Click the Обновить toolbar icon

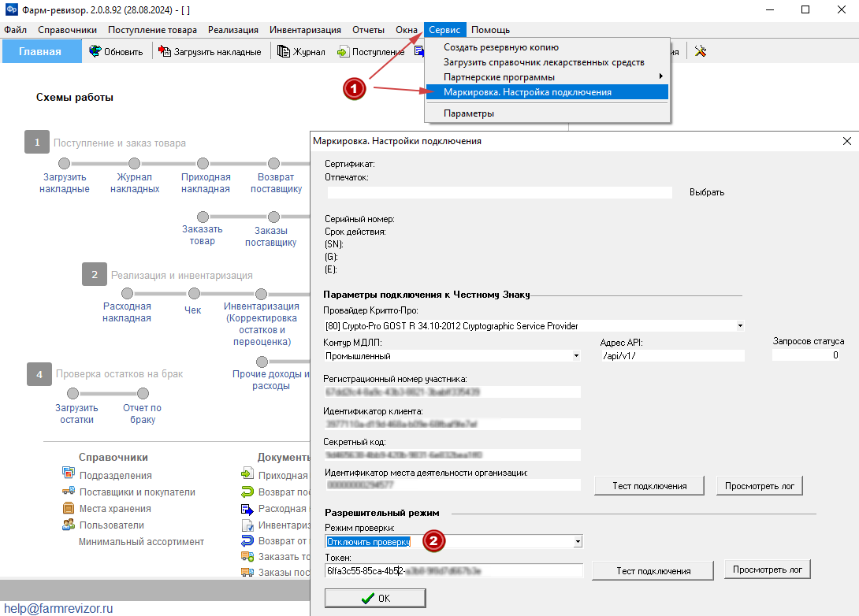pos(95,51)
